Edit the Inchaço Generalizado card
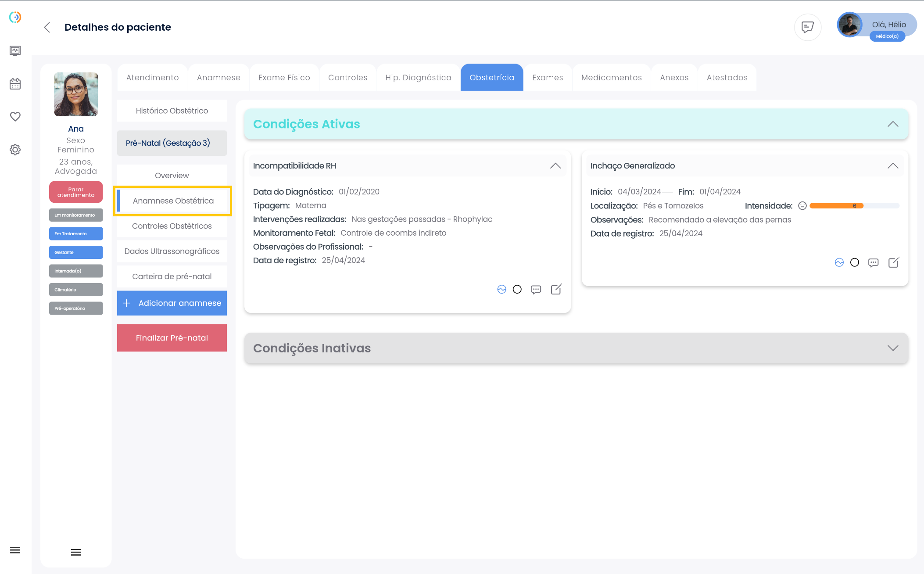The image size is (924, 574). [x=894, y=262]
